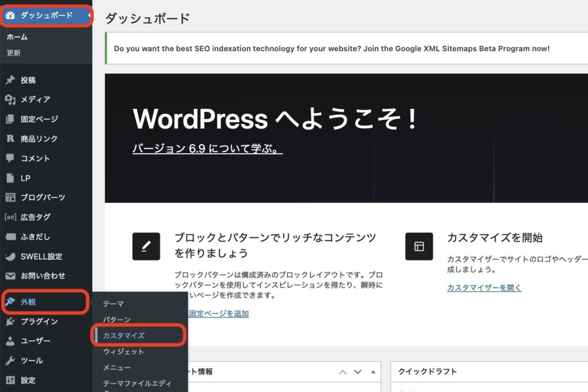
Task: Move panel up with the up chevron
Action: [x=343, y=372]
